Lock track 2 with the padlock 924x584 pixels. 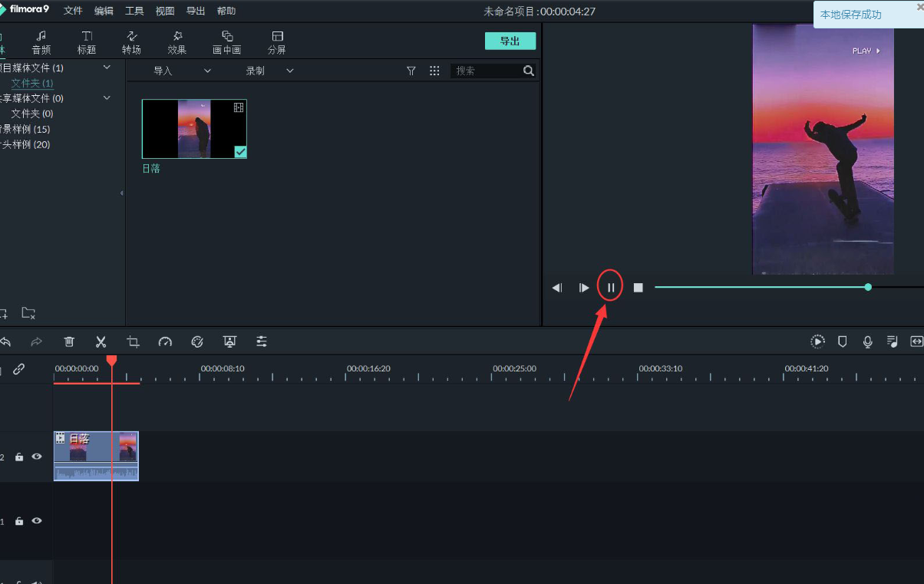coord(19,457)
